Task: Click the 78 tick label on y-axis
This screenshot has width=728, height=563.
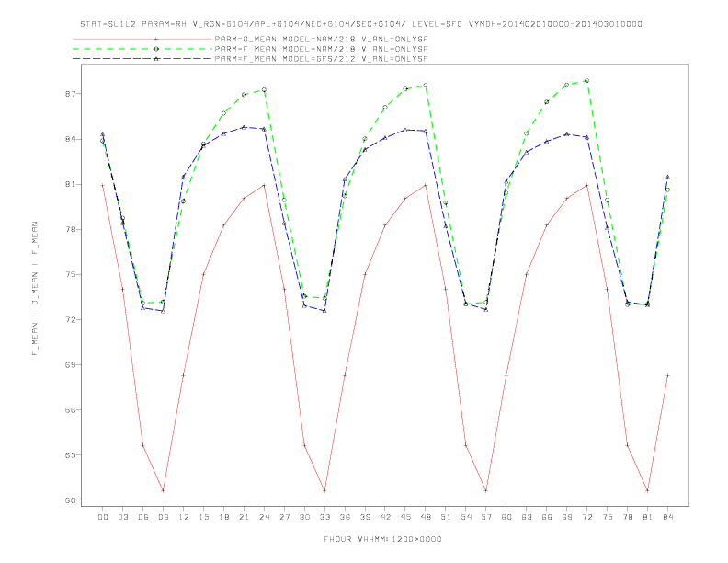Action: point(70,229)
